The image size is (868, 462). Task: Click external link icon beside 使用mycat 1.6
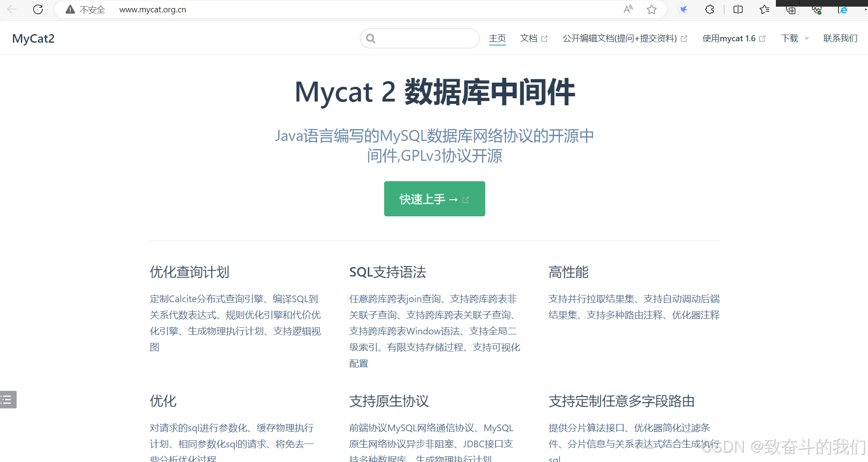(x=763, y=39)
